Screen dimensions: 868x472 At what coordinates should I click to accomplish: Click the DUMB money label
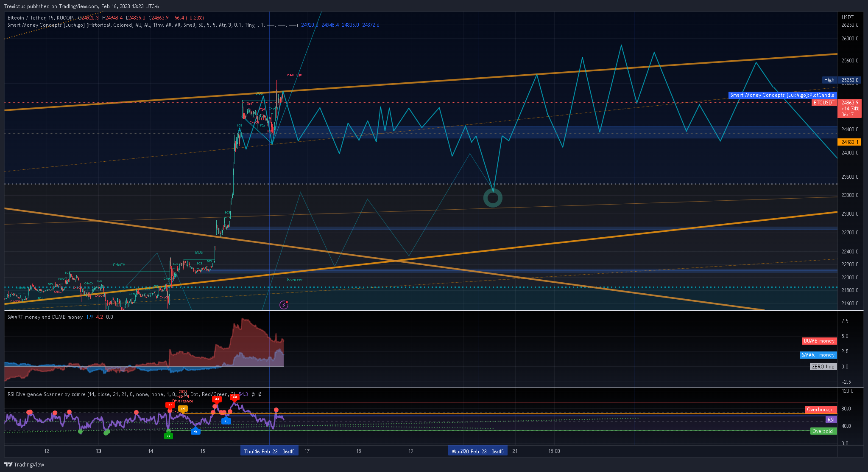(x=819, y=341)
